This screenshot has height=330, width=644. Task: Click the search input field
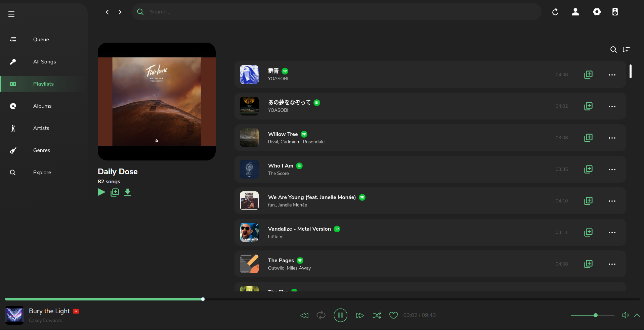[336, 12]
